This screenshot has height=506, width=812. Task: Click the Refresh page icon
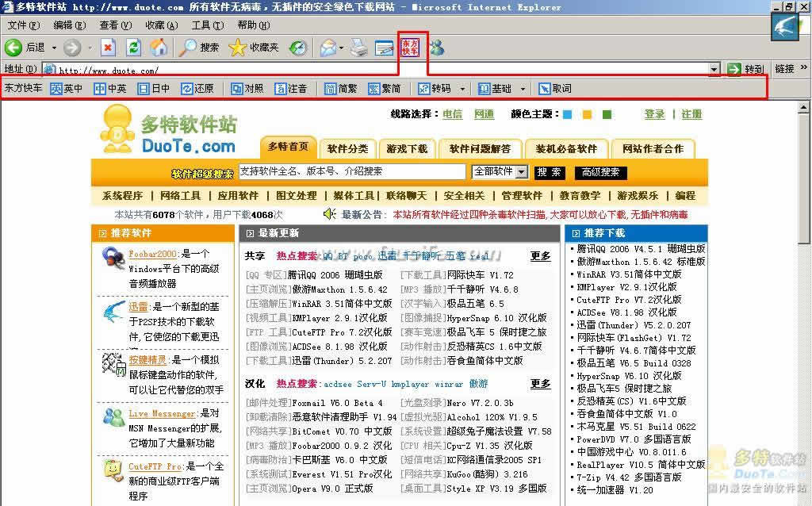[133, 48]
